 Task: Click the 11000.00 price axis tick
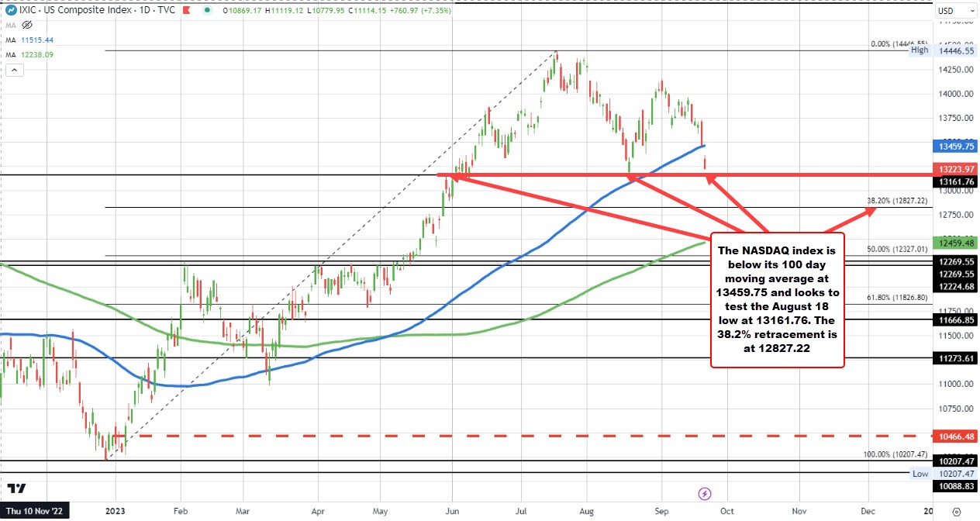coord(957,384)
